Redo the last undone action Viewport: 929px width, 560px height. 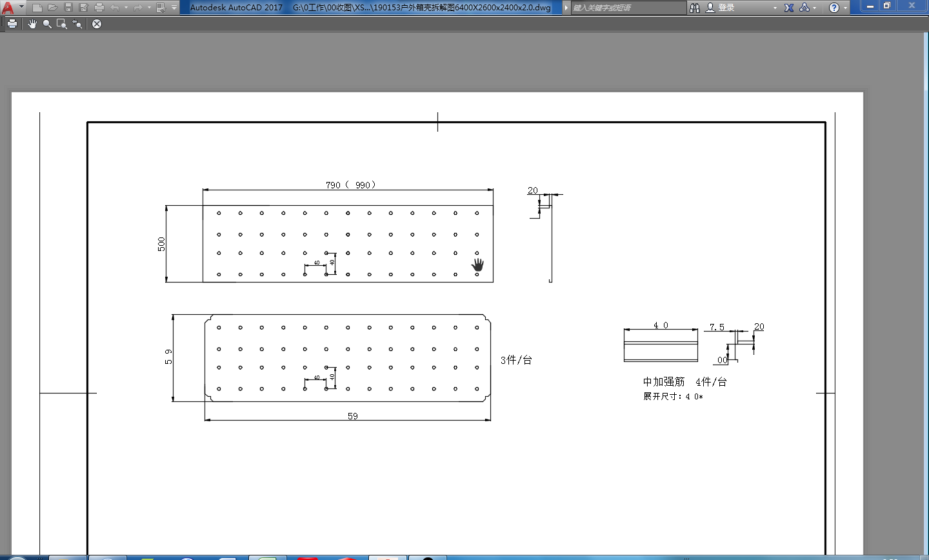138,8
